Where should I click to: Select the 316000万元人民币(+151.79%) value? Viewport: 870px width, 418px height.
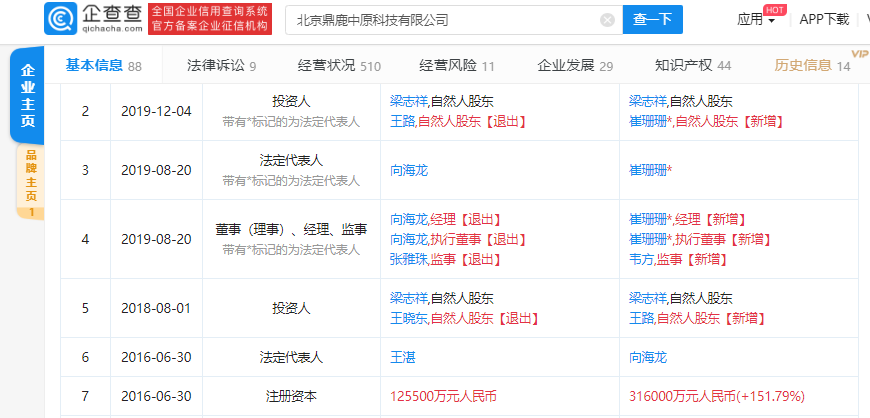(x=717, y=396)
